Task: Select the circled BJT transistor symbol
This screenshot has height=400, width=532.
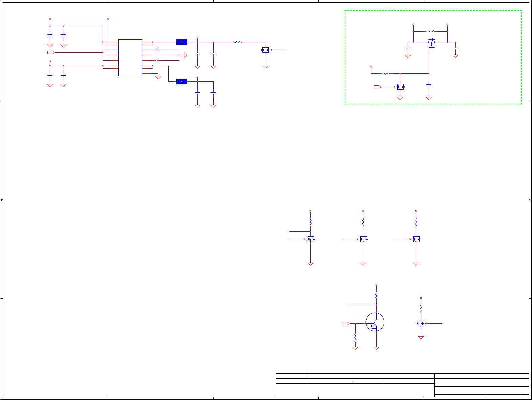Action: point(375,322)
